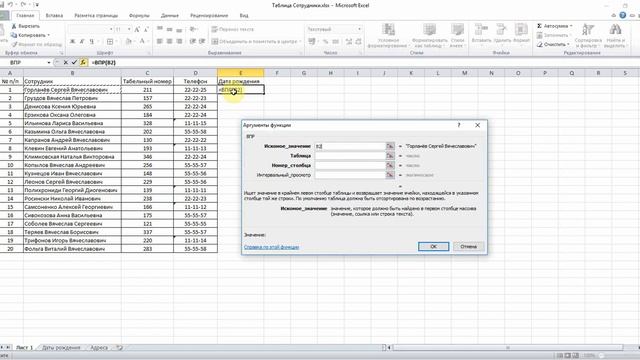Open the Copy (Копировать) dropdown arrow
The height and width of the screenshot is (360, 640).
click(49, 35)
